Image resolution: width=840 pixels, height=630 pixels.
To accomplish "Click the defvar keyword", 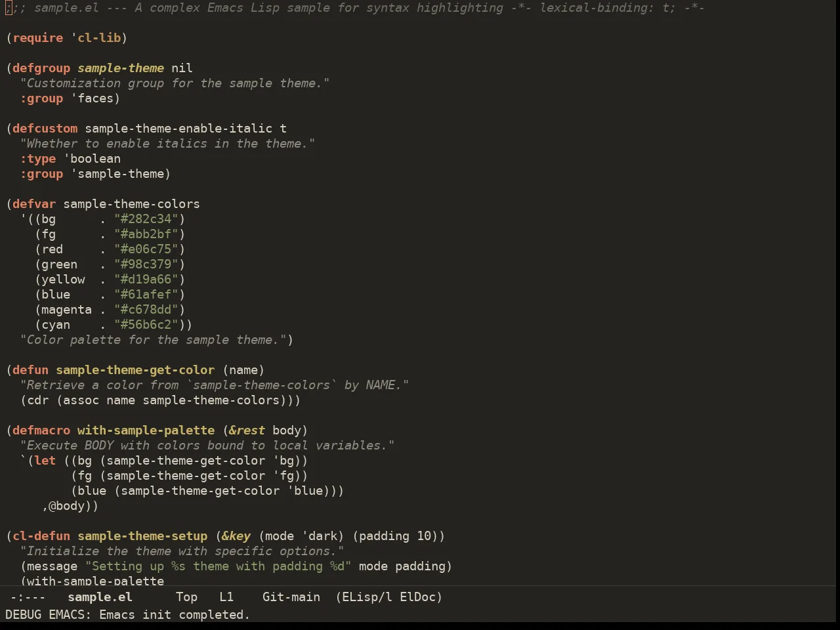I will [34, 204].
